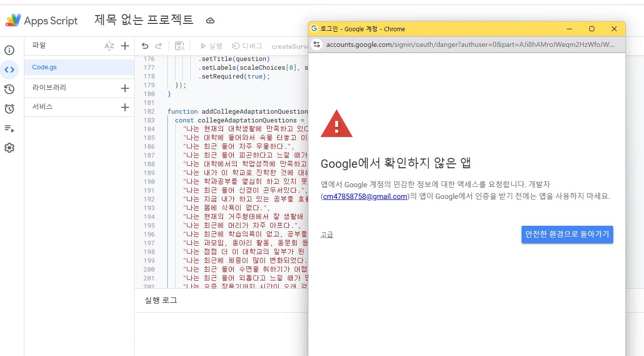The image size is (644, 356).
Task: Click the 'Google에서 확인하지 않은 앱' heading
Action: pos(396,163)
